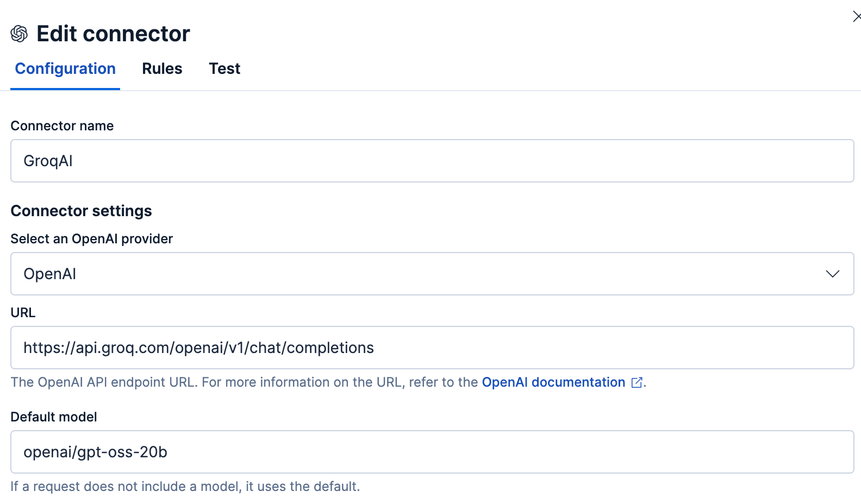Image resolution: width=861 pixels, height=504 pixels.
Task: Switch to the Configuration tab
Action: [x=65, y=69]
